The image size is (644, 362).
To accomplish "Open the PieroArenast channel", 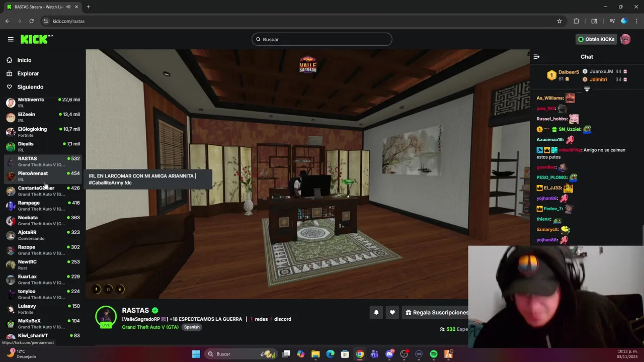I will click(x=43, y=176).
